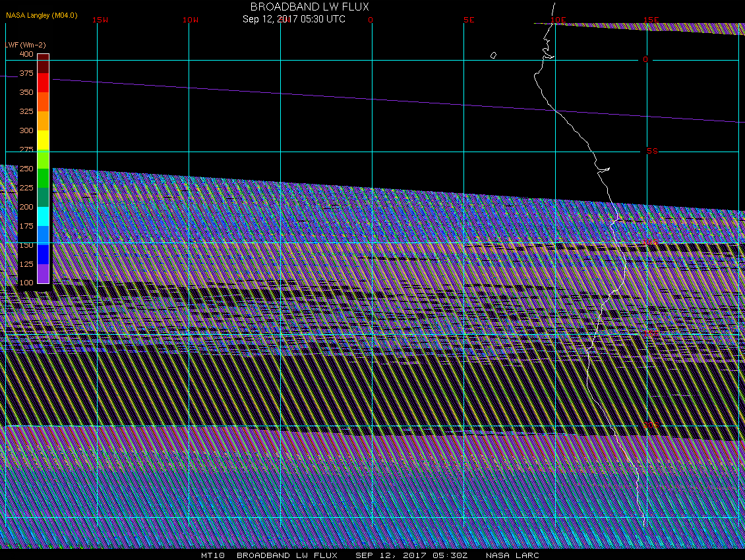The image size is (745, 560).
Task: Click the "10E" longitude label
Action: [x=558, y=20]
